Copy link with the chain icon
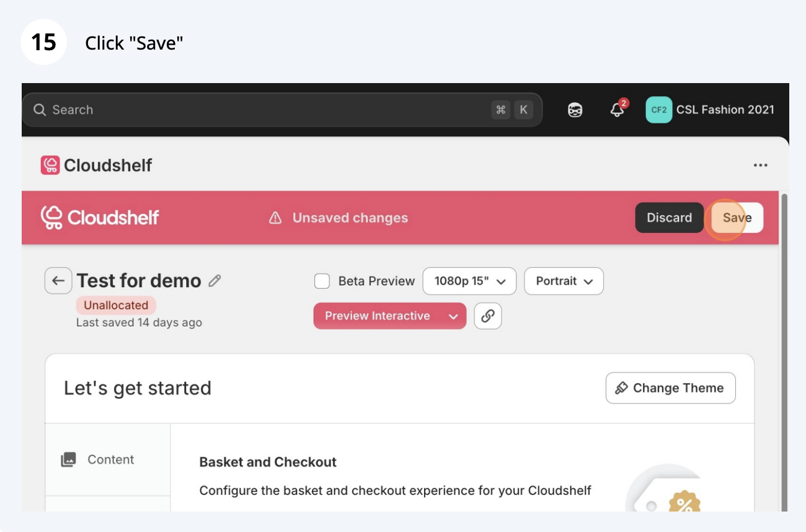This screenshot has width=806, height=532. coord(488,316)
